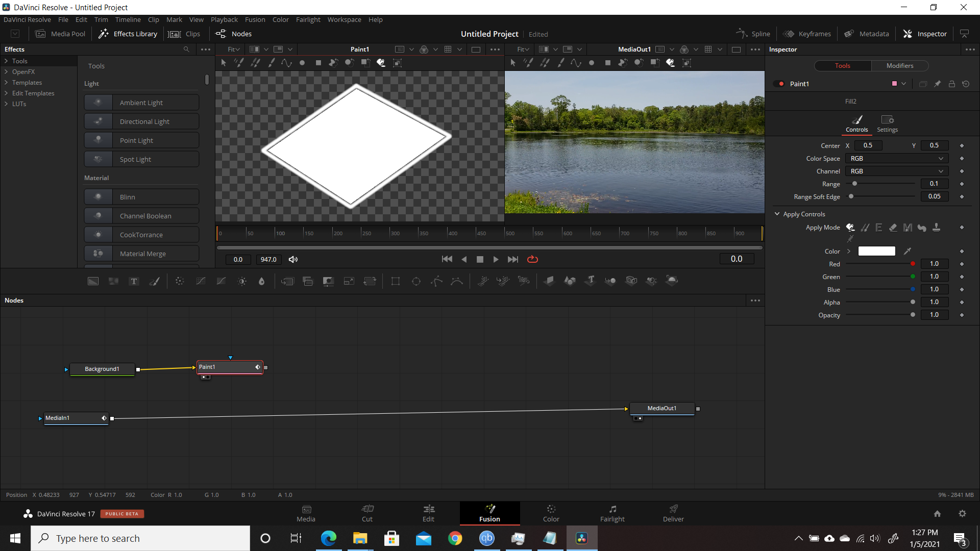The image size is (980, 551).
Task: Expand the LUTs tree item
Action: click(x=6, y=104)
